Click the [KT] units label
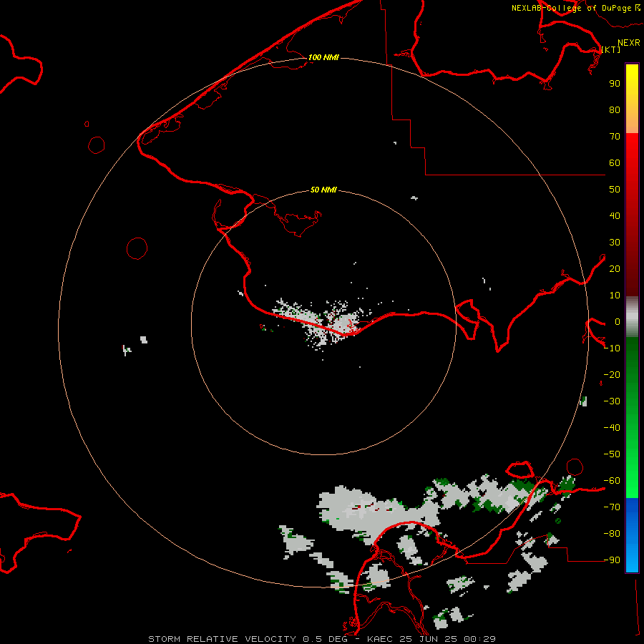 (x=611, y=49)
